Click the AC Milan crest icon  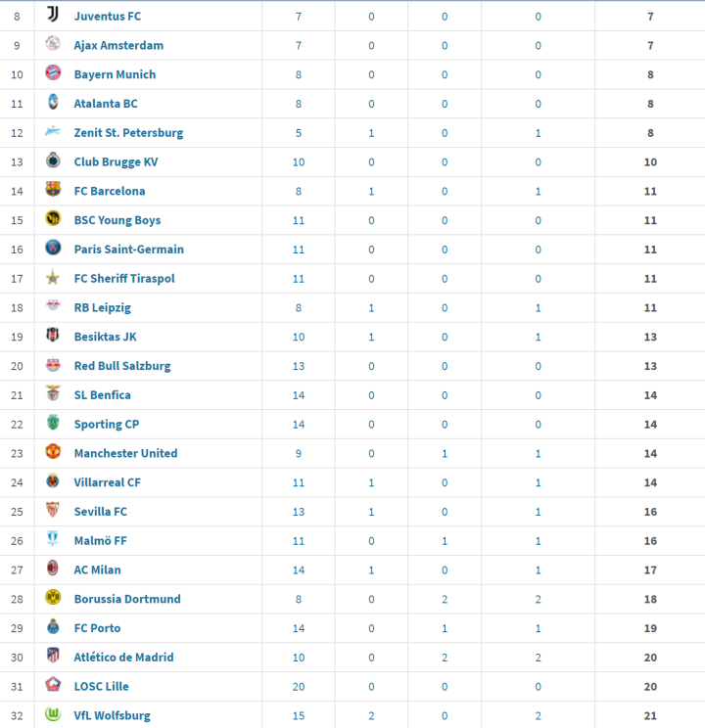pos(53,569)
